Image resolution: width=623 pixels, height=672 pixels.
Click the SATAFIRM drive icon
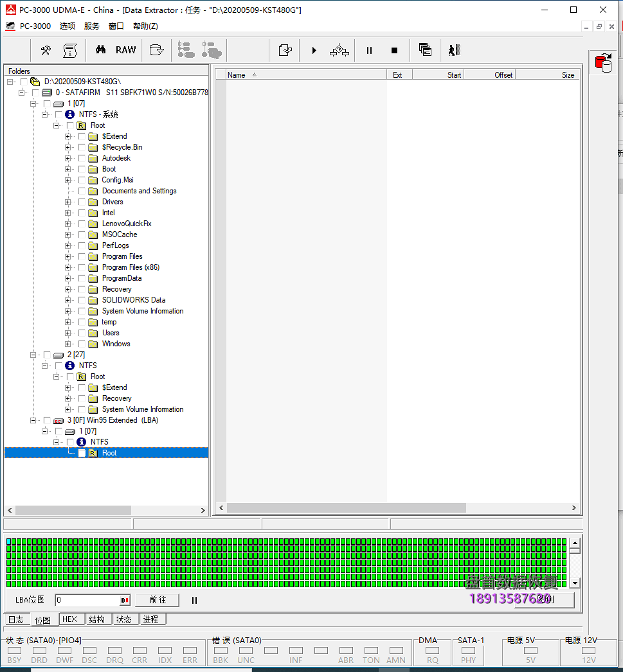47,93
